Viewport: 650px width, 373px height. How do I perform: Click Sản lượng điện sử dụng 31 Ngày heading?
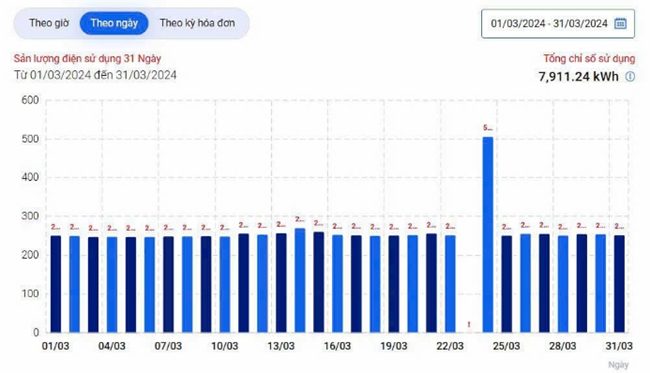pos(87,58)
